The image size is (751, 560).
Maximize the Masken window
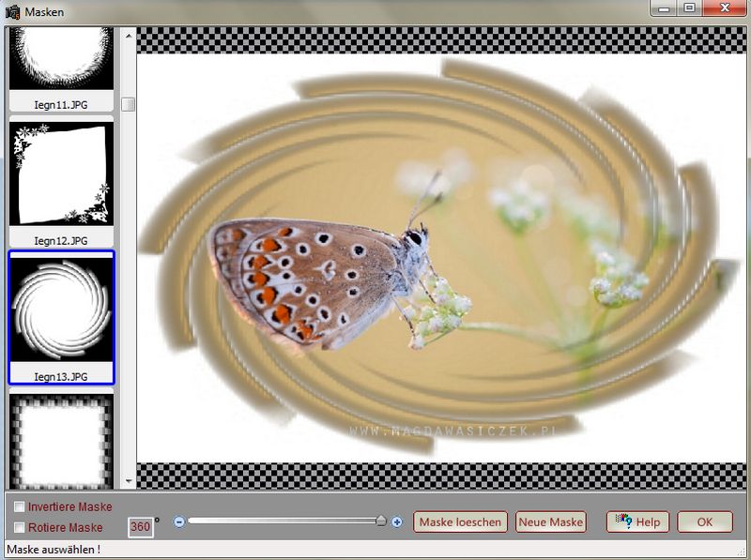pos(690,9)
